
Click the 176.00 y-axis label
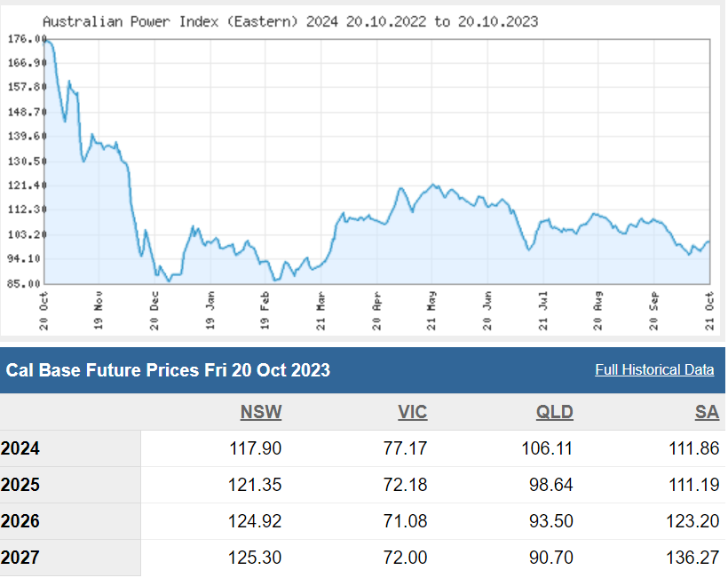pos(25,38)
